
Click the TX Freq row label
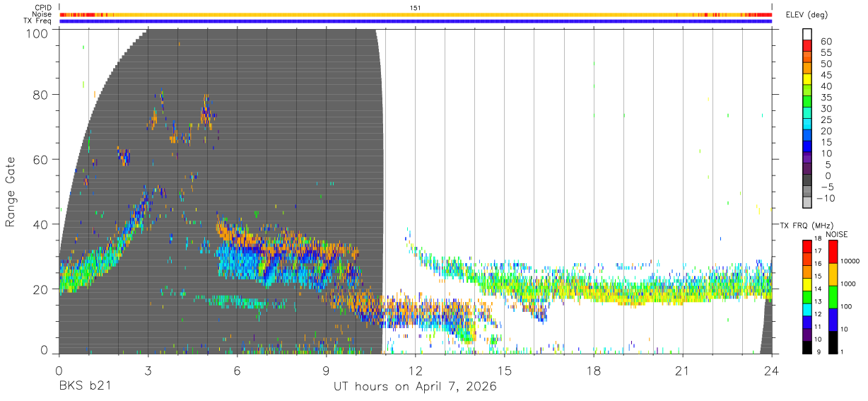click(37, 21)
